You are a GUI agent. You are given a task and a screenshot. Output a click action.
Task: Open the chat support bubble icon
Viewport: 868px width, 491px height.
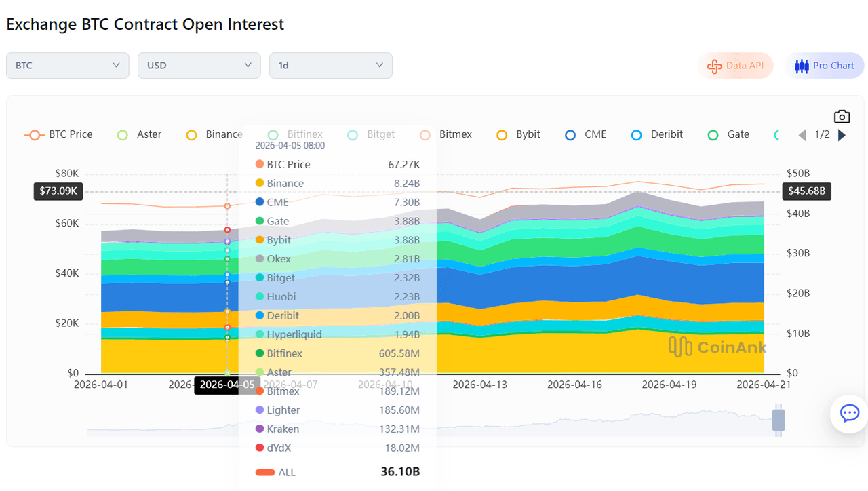point(849,413)
